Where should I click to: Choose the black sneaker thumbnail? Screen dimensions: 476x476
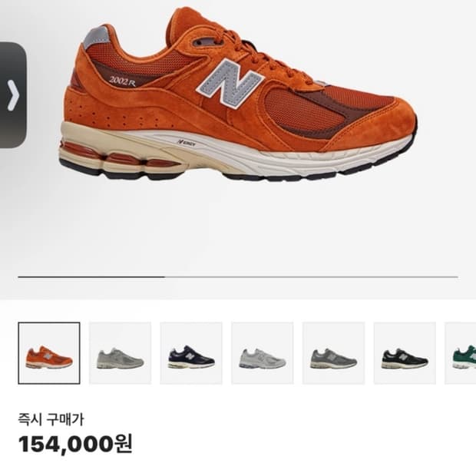[405, 353]
